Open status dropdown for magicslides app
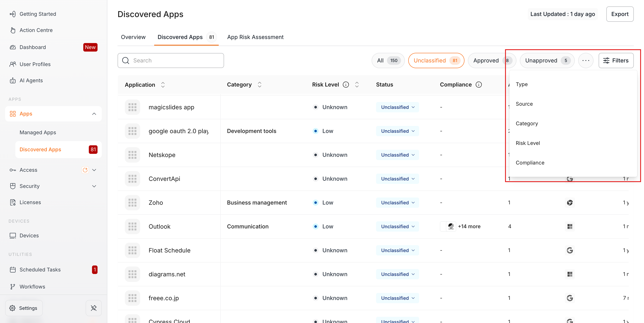 398,107
